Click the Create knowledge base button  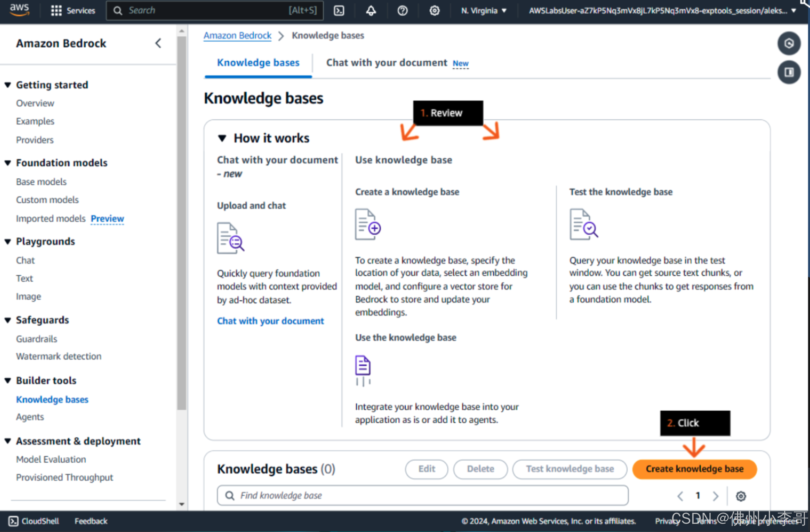coord(694,469)
